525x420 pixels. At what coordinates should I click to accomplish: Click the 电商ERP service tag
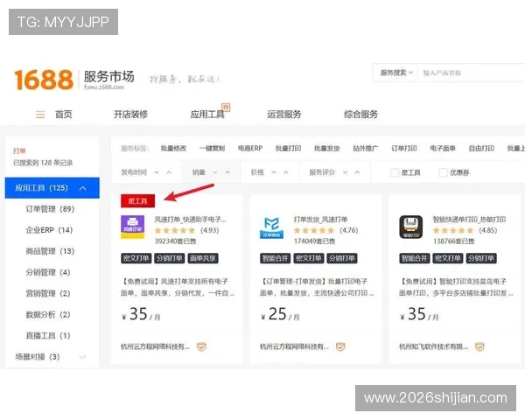click(250, 149)
